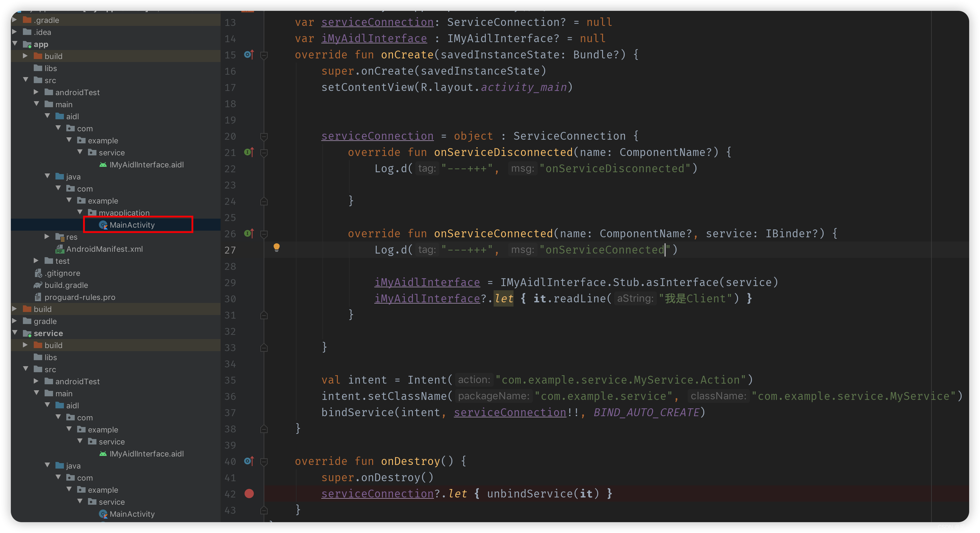Click the yellow lightbulb intention icon on line 27

tap(277, 248)
